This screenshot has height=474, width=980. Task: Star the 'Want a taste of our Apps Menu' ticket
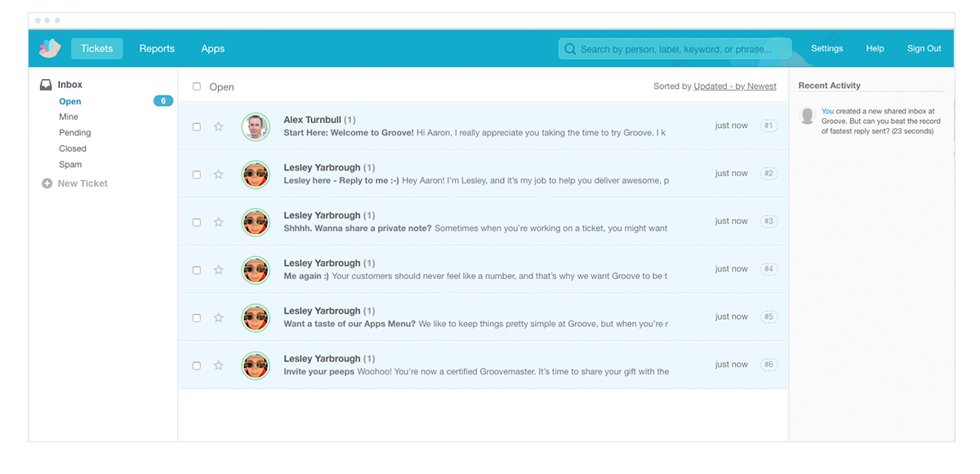(218, 317)
